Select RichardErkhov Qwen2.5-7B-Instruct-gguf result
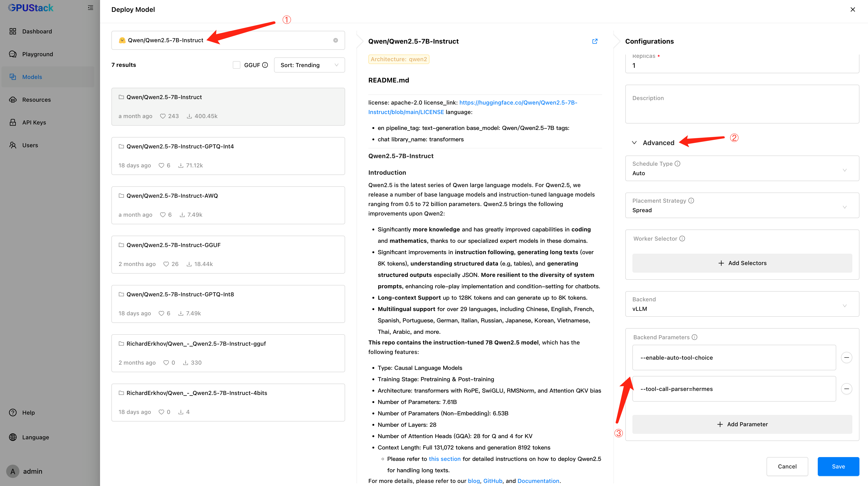This screenshot has height=486, width=868. [228, 353]
